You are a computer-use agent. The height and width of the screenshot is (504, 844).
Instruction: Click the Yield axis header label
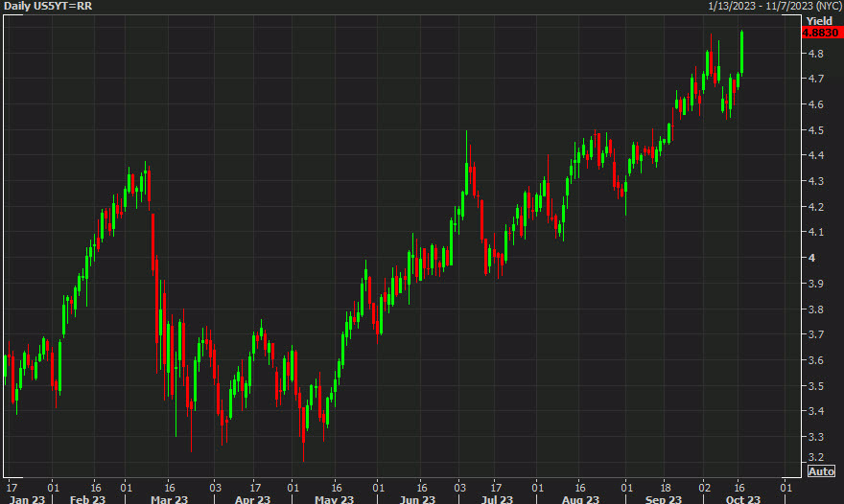818,20
